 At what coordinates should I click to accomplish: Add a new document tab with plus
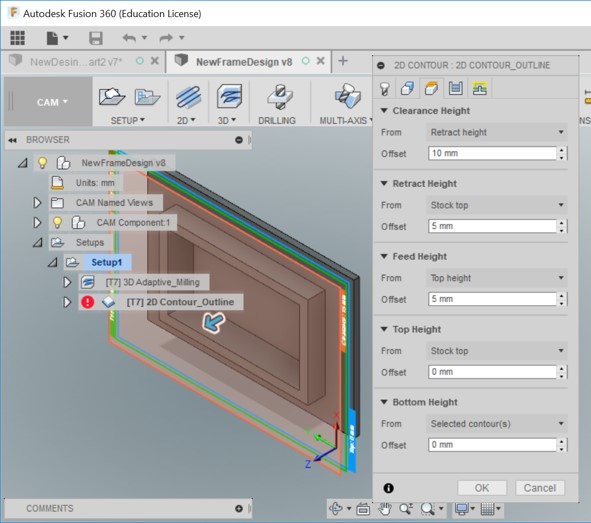(x=343, y=61)
